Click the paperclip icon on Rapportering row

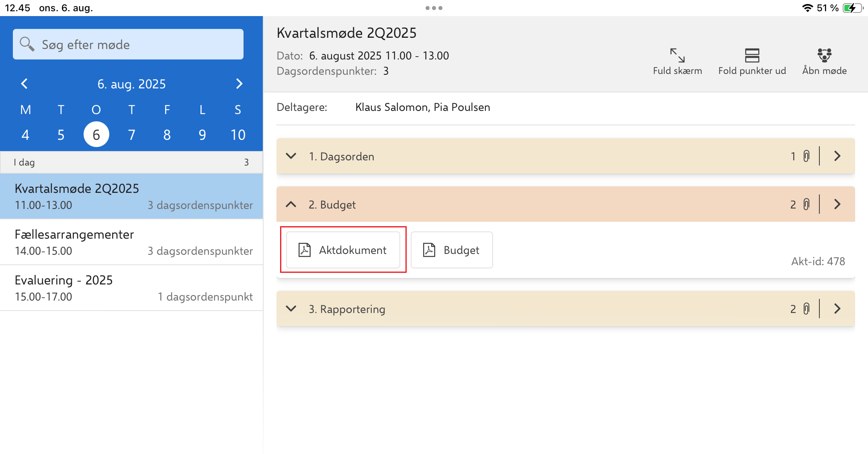pyautogui.click(x=806, y=309)
